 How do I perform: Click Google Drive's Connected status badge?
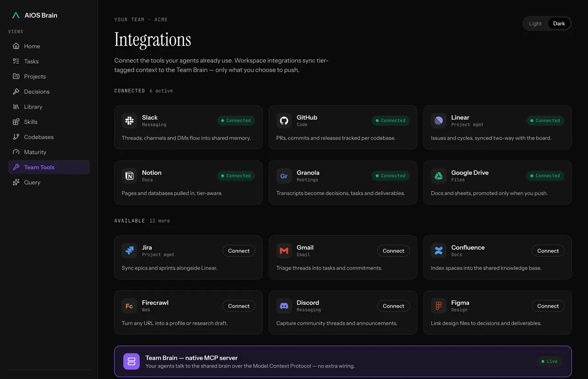(545, 176)
